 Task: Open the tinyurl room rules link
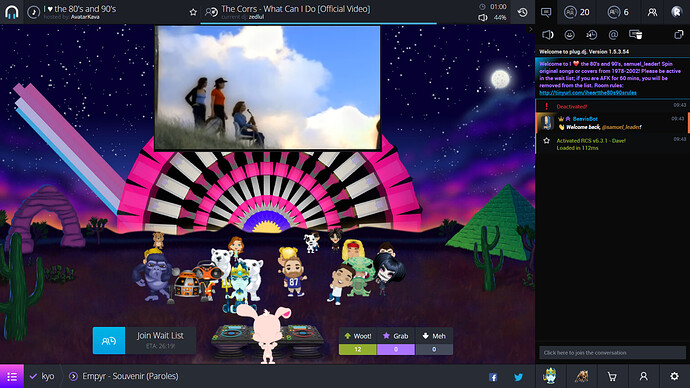(588, 93)
